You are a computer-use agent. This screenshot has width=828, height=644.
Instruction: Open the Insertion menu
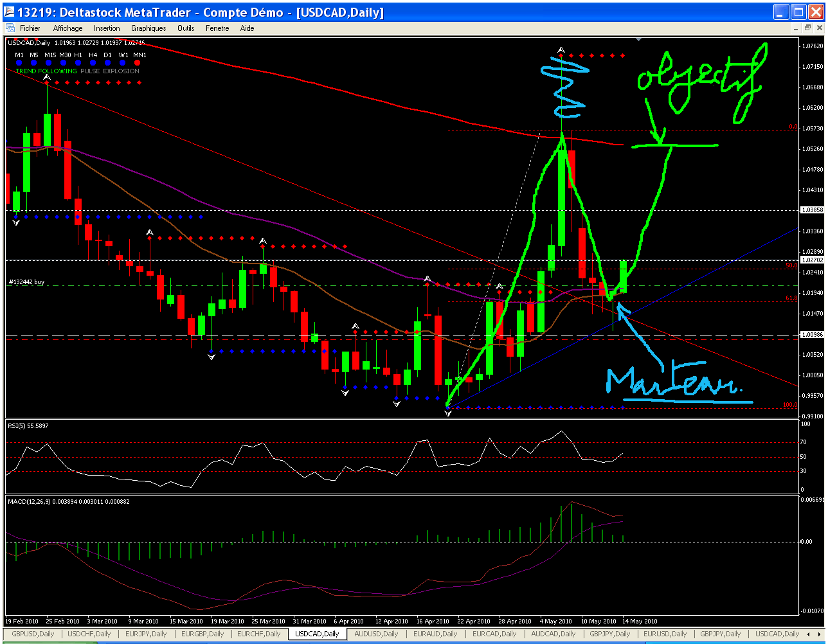click(107, 28)
